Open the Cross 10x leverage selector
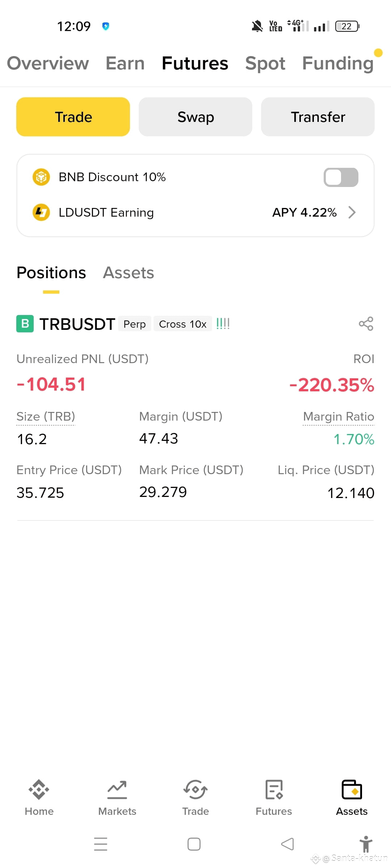The width and height of the screenshot is (391, 868). (x=183, y=324)
